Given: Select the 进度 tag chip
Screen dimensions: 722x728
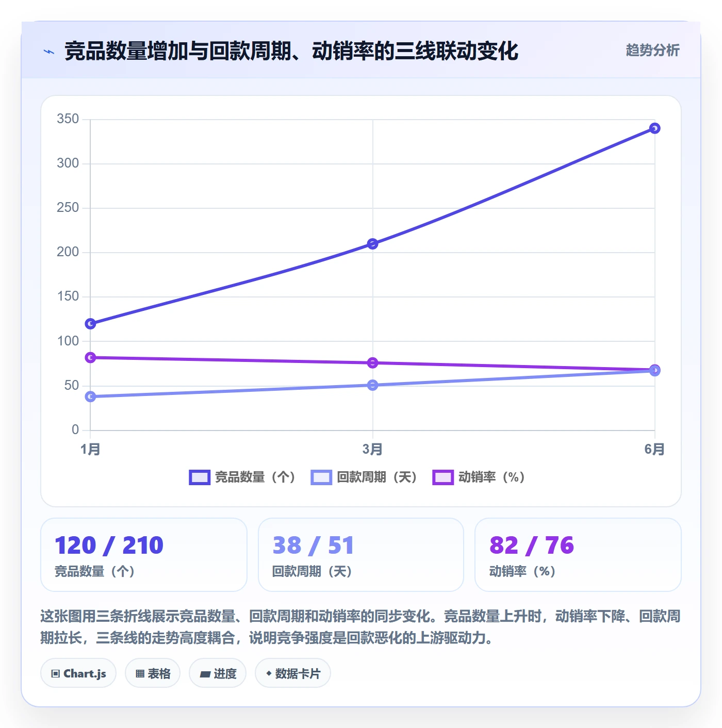Looking at the screenshot, I should pos(218,673).
